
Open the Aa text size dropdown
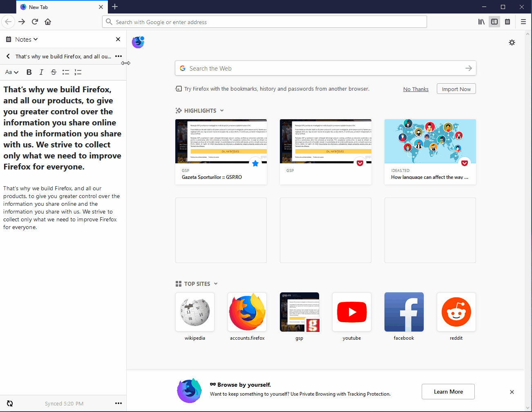pyautogui.click(x=12, y=72)
